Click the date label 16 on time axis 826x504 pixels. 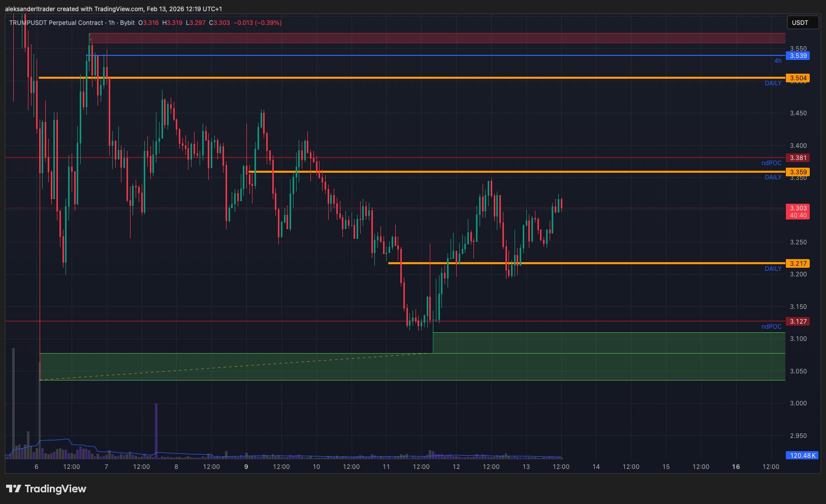tap(736, 467)
